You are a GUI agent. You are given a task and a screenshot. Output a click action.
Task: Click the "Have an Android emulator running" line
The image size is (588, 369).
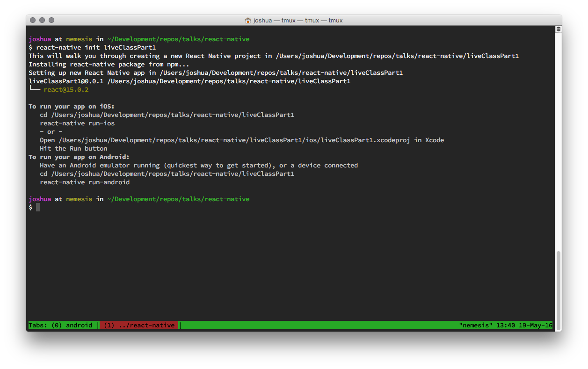point(199,166)
